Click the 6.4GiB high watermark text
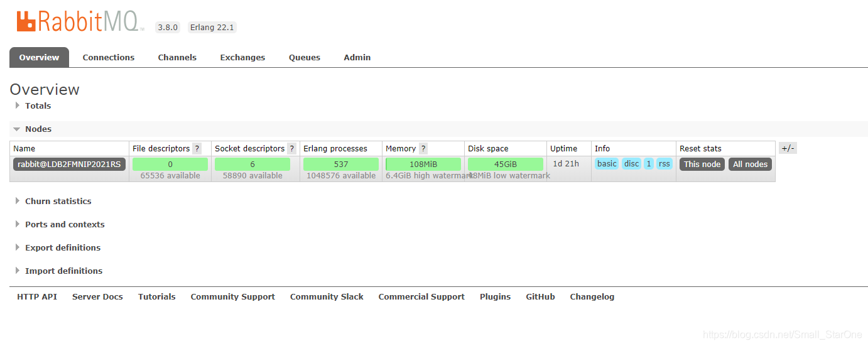 point(429,176)
